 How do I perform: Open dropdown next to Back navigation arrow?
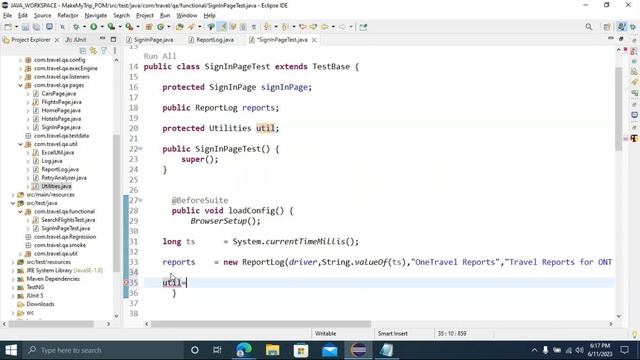click(x=333, y=27)
